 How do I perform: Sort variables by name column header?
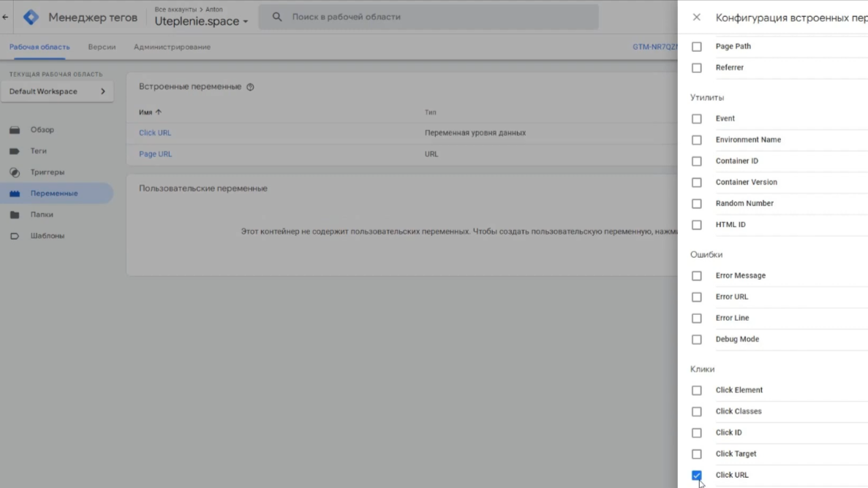pyautogui.click(x=150, y=113)
